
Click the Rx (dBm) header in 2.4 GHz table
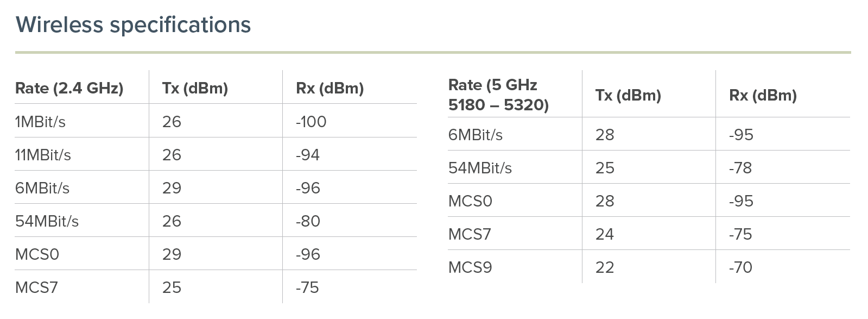(x=330, y=88)
